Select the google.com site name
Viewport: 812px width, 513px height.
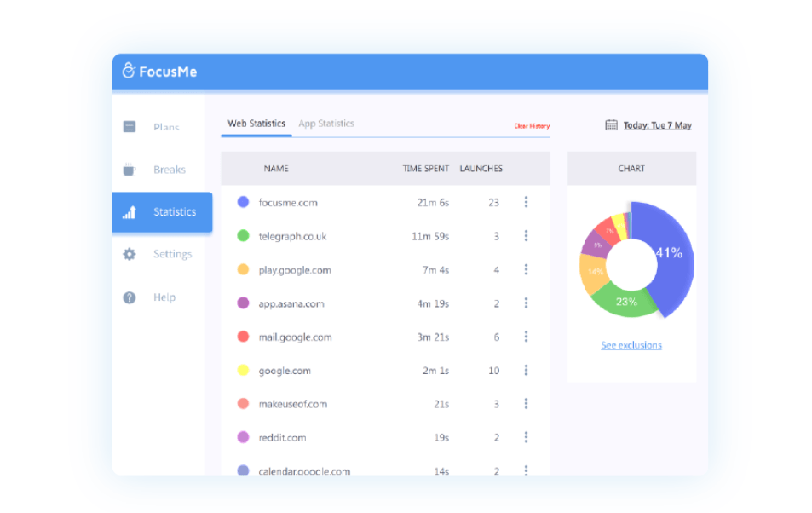pyautogui.click(x=285, y=371)
